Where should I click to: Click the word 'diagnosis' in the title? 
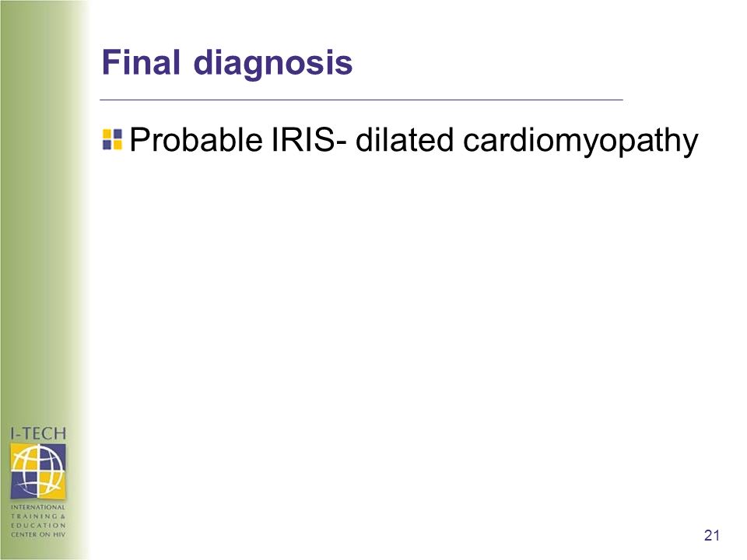click(273, 63)
